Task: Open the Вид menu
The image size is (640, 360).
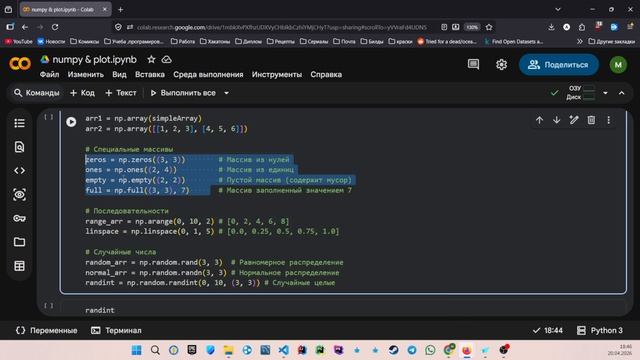Action: [119, 75]
